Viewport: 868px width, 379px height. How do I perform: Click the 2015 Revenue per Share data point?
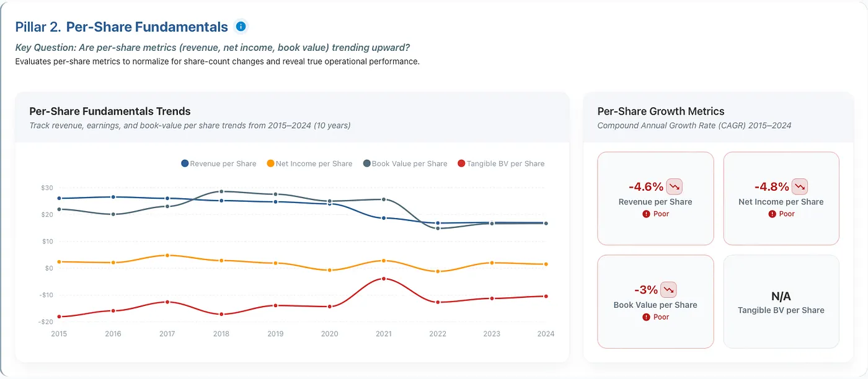point(60,198)
